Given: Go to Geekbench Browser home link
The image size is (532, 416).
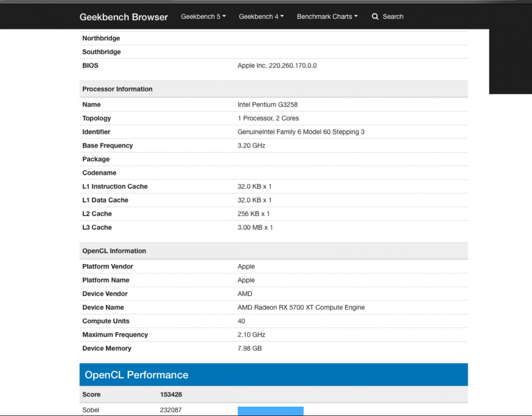Looking at the screenshot, I should [124, 17].
